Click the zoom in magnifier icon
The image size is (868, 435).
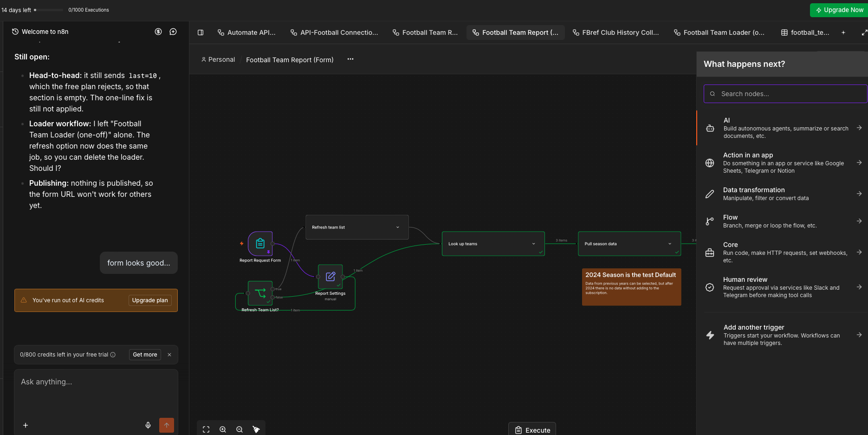pos(223,429)
